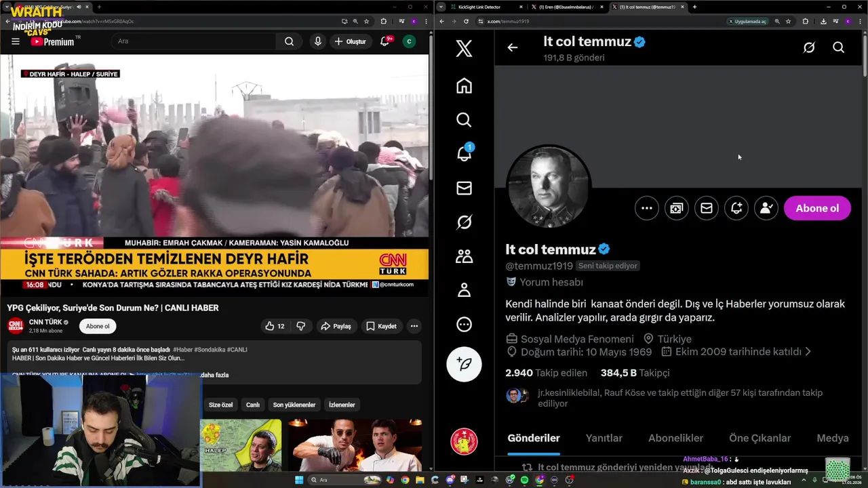Screen dimensions: 868x488
Task: Expand the joined date chevron
Action: (808, 352)
